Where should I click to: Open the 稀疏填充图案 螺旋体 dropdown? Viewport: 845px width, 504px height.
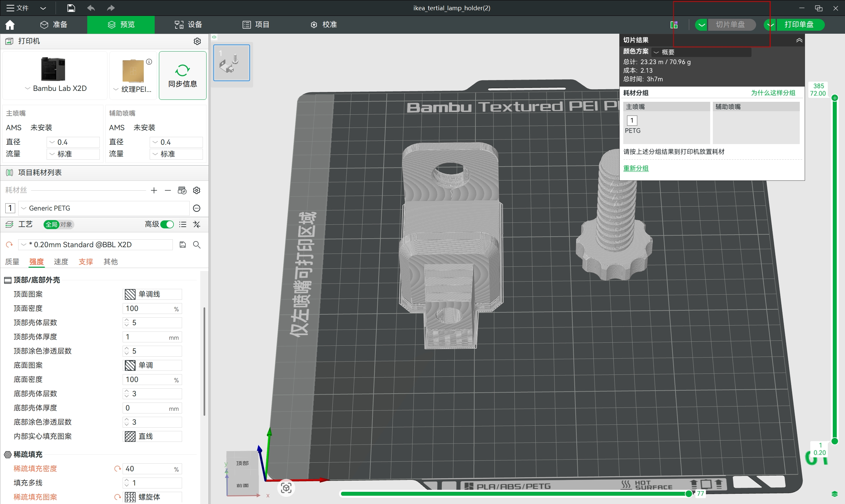point(152,497)
